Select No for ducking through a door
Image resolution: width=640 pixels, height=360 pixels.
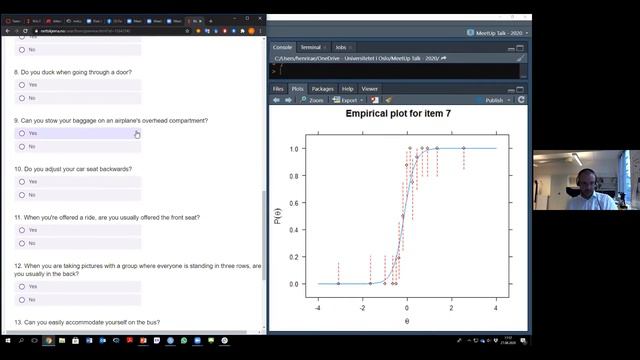22,98
